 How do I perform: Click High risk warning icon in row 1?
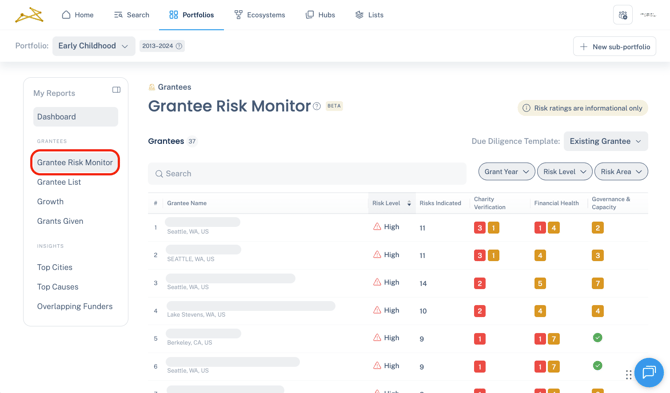(377, 226)
